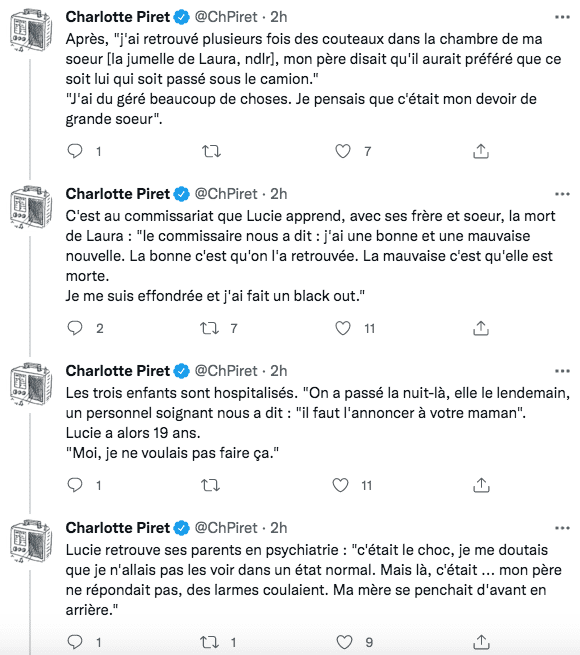Like the tweet about hospitalized children
This screenshot has width=580, height=655.
pos(341,485)
